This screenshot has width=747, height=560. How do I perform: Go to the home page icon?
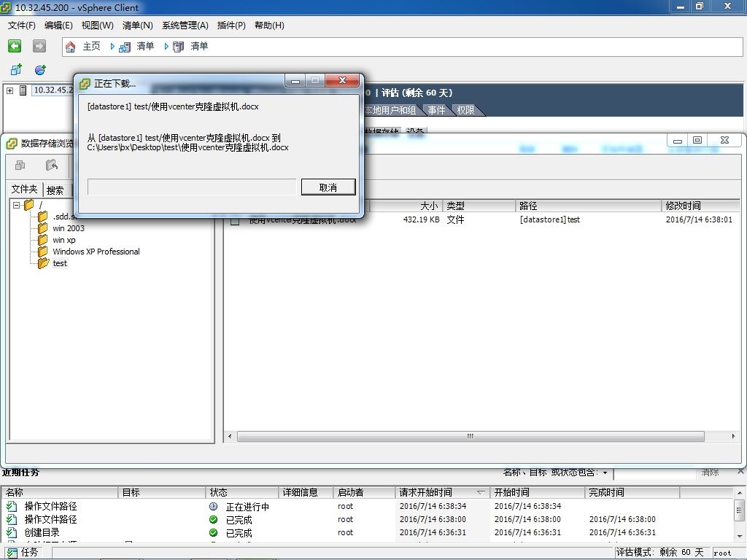[x=71, y=47]
